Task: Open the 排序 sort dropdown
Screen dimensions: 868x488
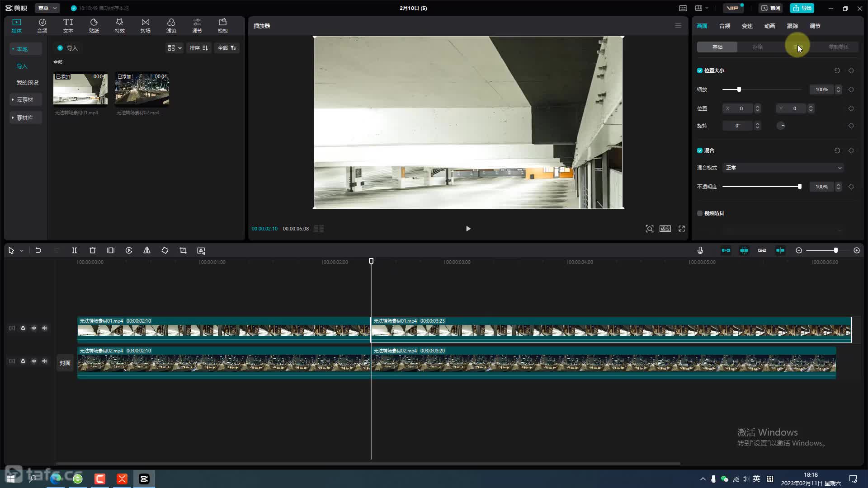Action: pyautogui.click(x=199, y=48)
